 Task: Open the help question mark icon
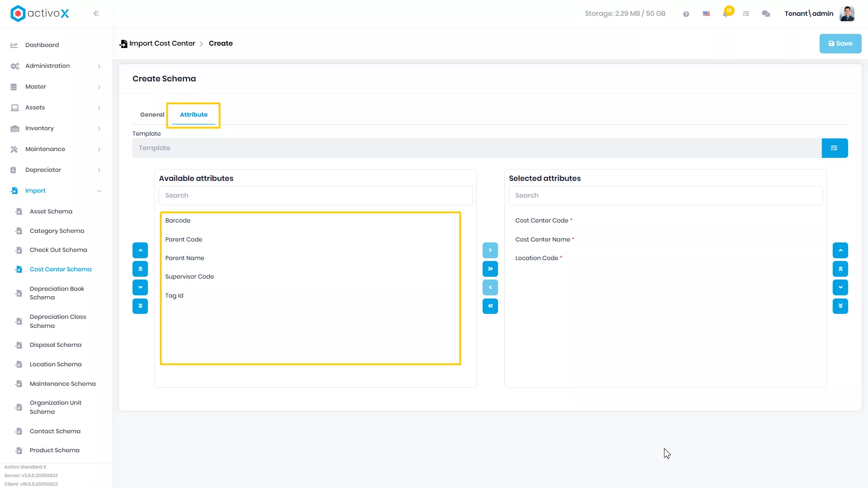click(686, 14)
